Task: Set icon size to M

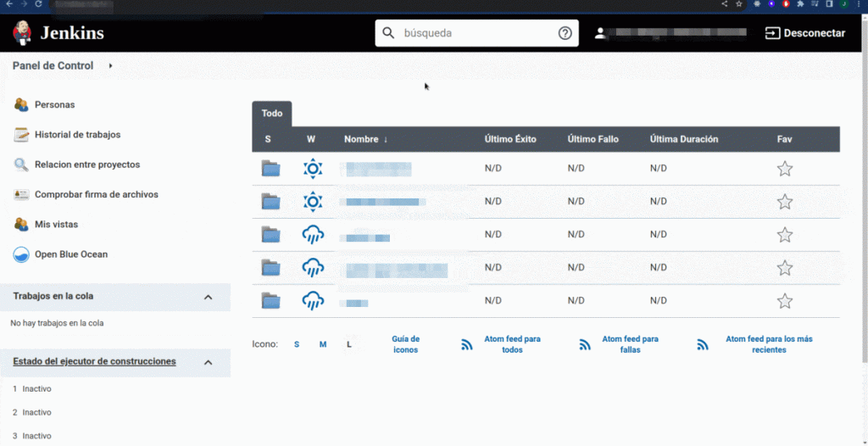Action: point(323,344)
